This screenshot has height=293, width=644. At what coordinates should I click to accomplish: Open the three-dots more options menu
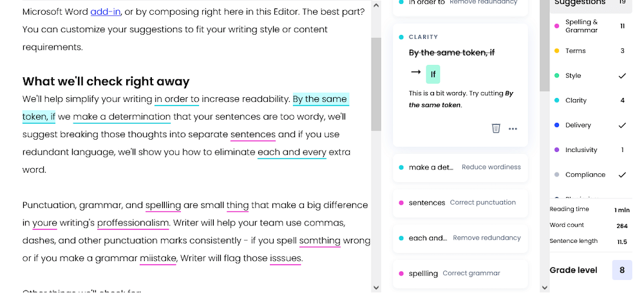[513, 129]
